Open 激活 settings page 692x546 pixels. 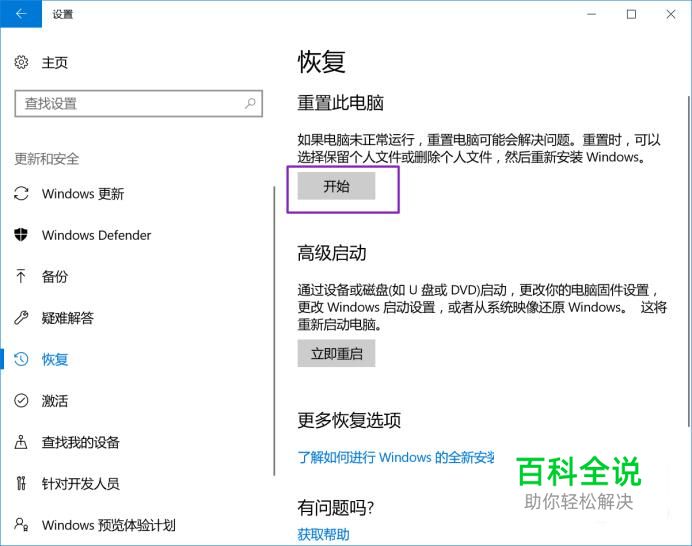tap(55, 401)
